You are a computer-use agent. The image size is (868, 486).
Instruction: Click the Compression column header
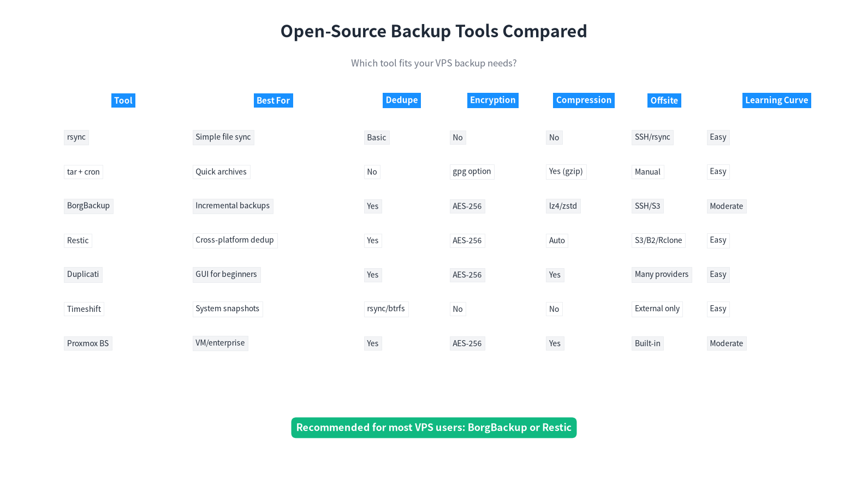tap(584, 100)
